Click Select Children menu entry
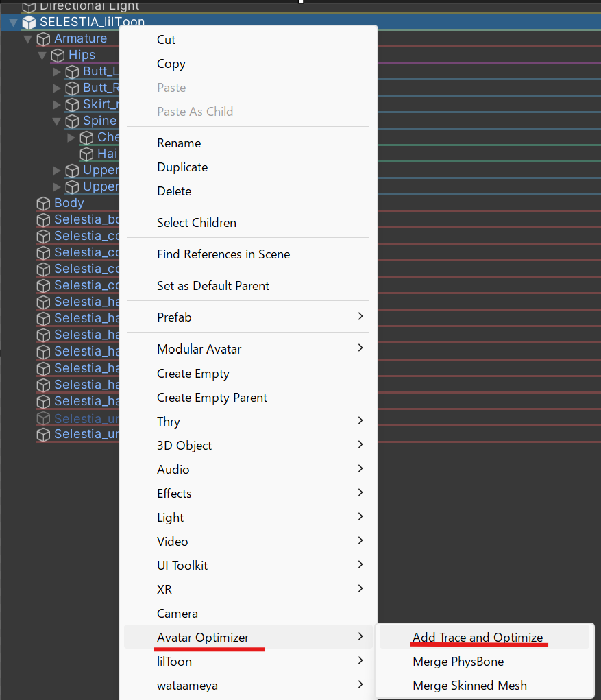This screenshot has height=700, width=601. pos(249,223)
